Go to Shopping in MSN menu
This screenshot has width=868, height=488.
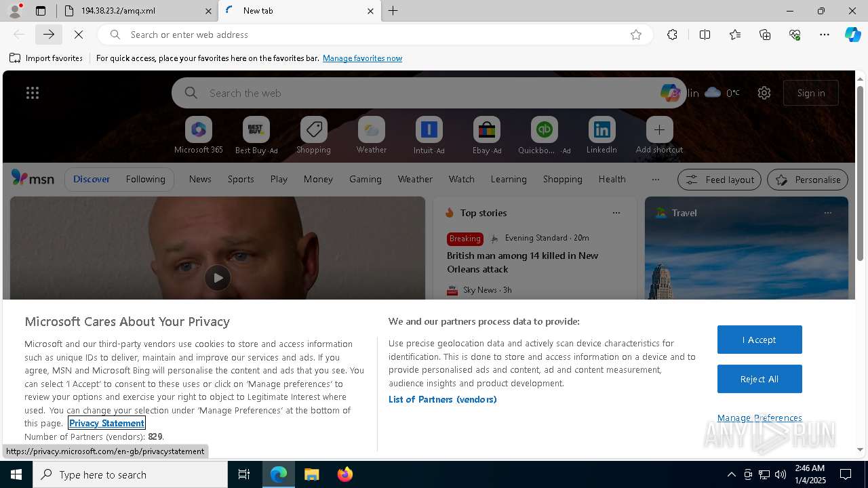click(563, 179)
